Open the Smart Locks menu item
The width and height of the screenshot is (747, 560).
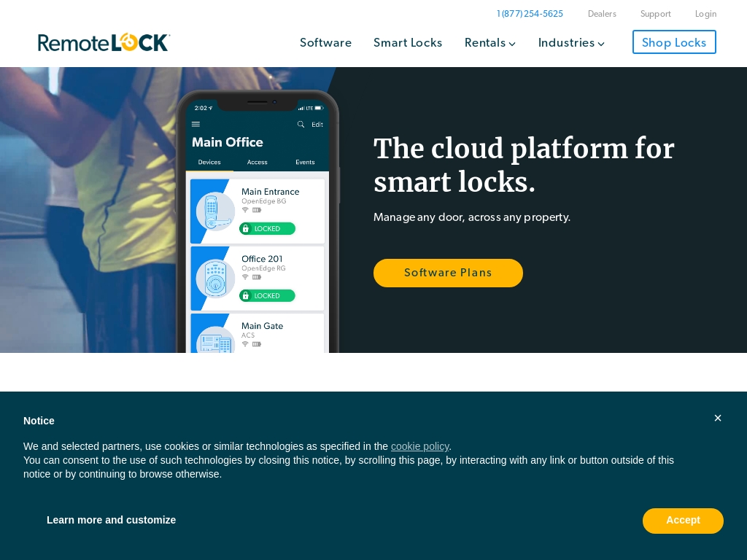pyautogui.click(x=408, y=43)
